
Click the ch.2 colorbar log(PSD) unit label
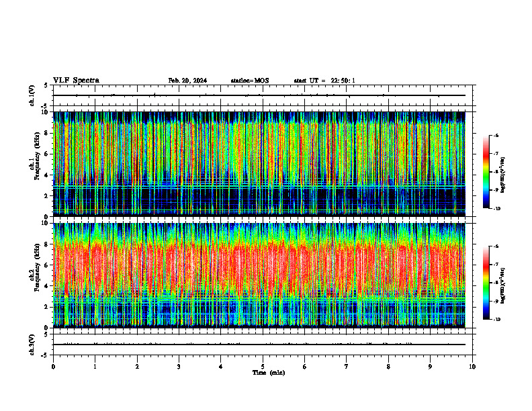(x=503, y=285)
